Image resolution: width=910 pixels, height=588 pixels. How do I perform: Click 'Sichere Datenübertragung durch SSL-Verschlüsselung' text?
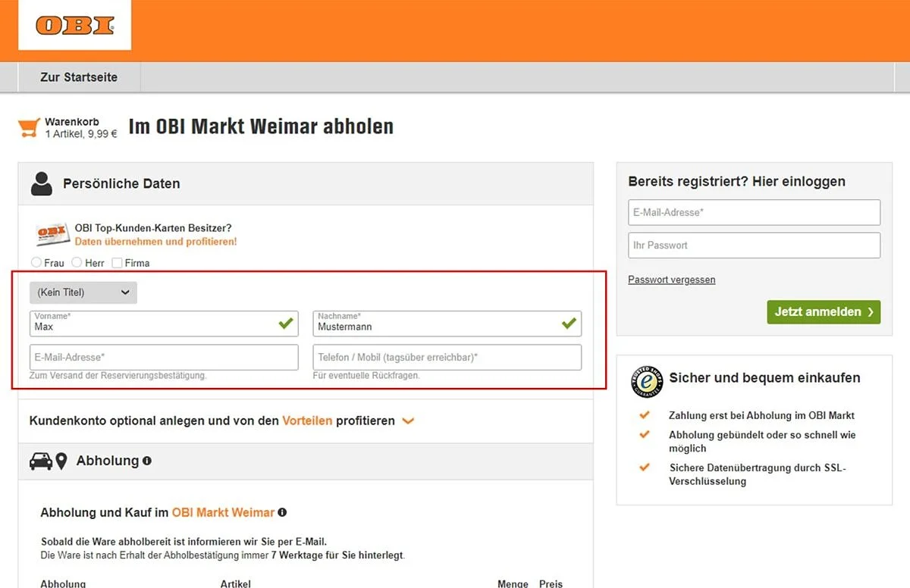[x=758, y=474]
